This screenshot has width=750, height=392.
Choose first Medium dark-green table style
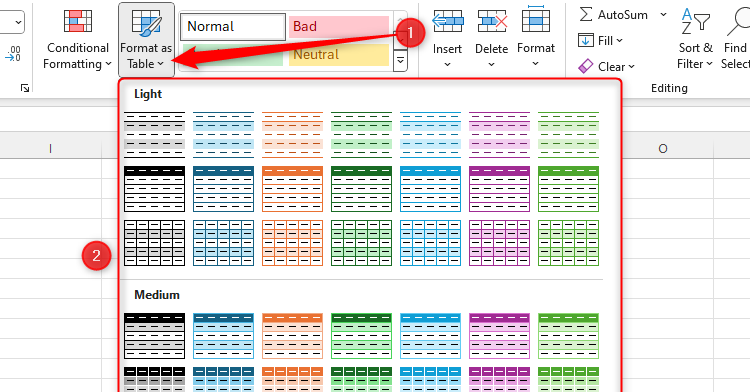click(x=361, y=336)
